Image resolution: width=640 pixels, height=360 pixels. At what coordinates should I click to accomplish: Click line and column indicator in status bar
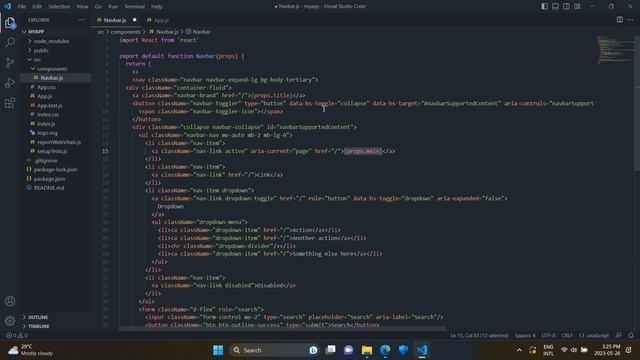pyautogui.click(x=480, y=336)
